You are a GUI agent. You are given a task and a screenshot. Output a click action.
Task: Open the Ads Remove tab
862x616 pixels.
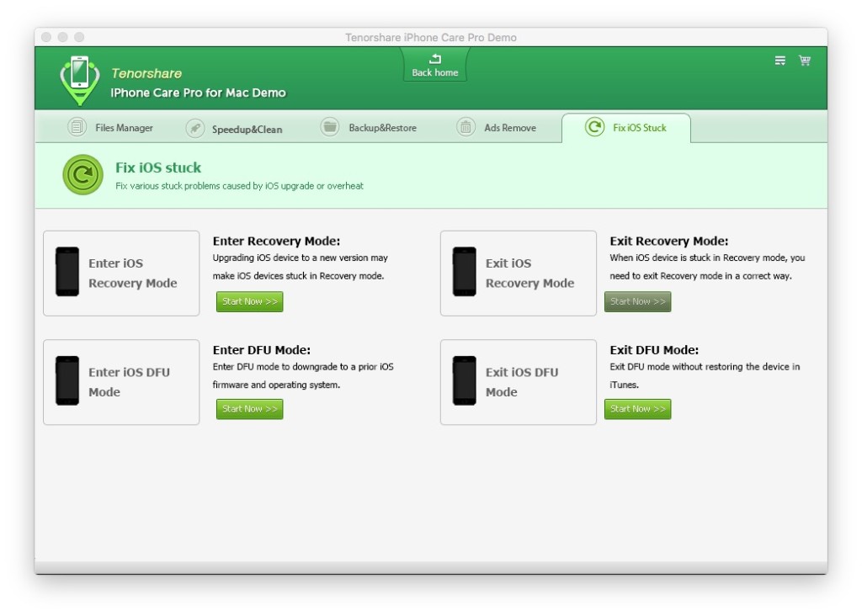[496, 127]
